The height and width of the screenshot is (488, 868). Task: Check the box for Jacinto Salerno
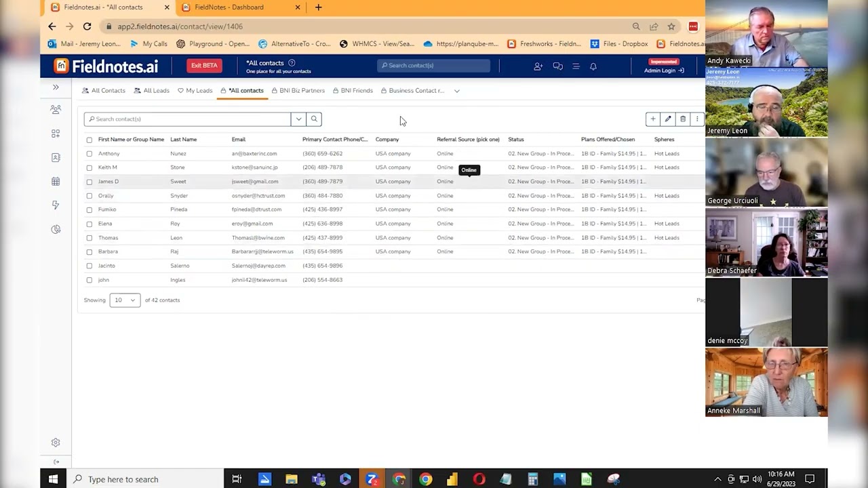(89, 266)
